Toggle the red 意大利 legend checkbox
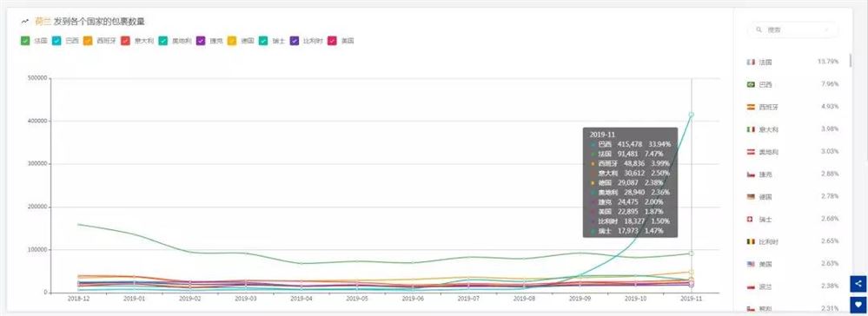This screenshot has height=316, width=868. click(126, 41)
